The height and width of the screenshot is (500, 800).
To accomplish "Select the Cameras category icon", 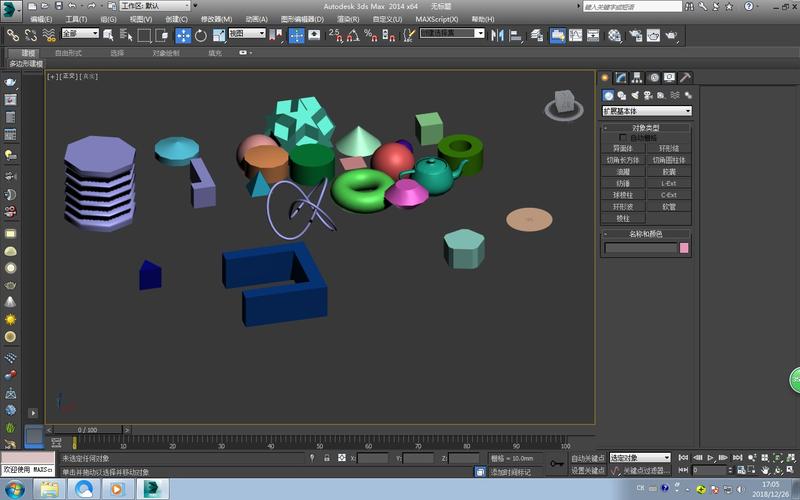I will (x=648, y=95).
